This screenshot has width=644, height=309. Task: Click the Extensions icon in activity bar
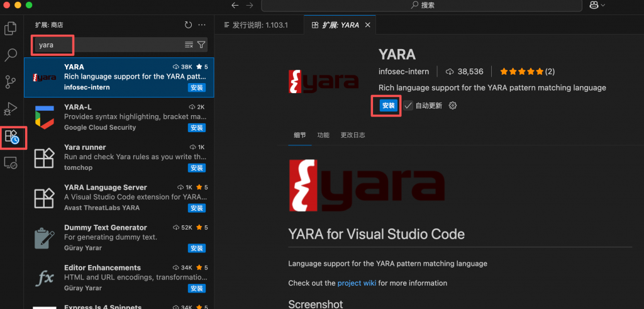[x=11, y=136]
